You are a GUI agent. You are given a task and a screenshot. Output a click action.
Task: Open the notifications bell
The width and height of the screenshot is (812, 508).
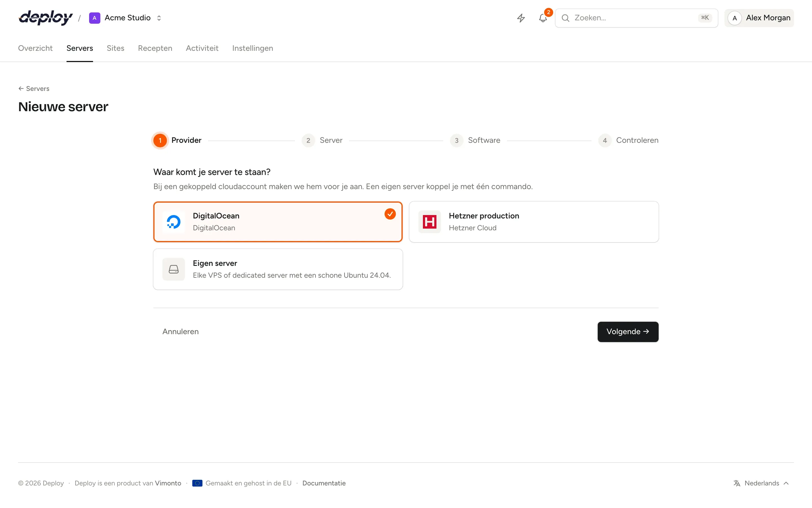coord(543,18)
